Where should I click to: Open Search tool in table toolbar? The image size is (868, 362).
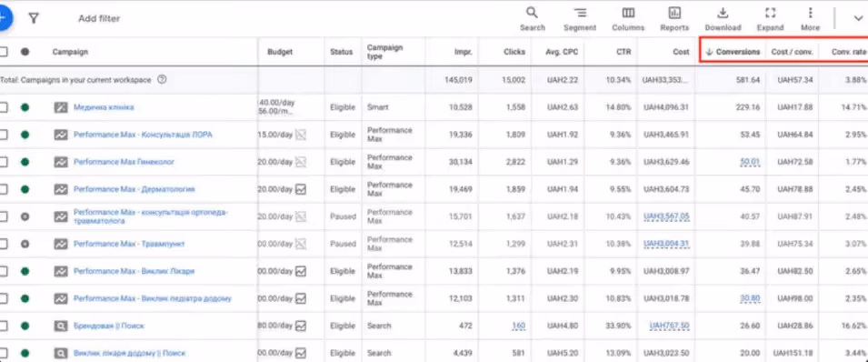coord(532,19)
